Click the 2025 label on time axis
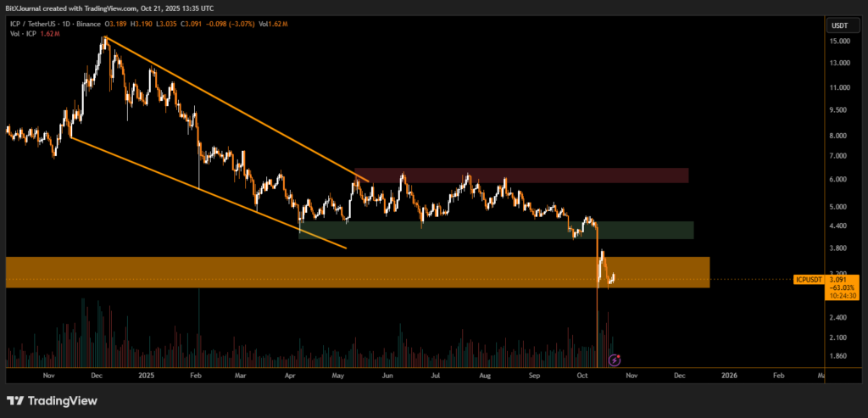 click(145, 374)
